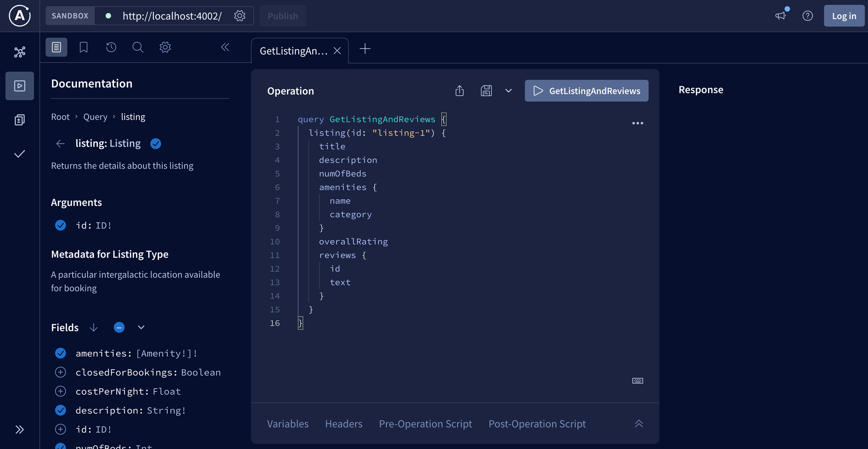Run the GetListingAndReviews operation
Viewport: 868px width, 449px height.
586,91
